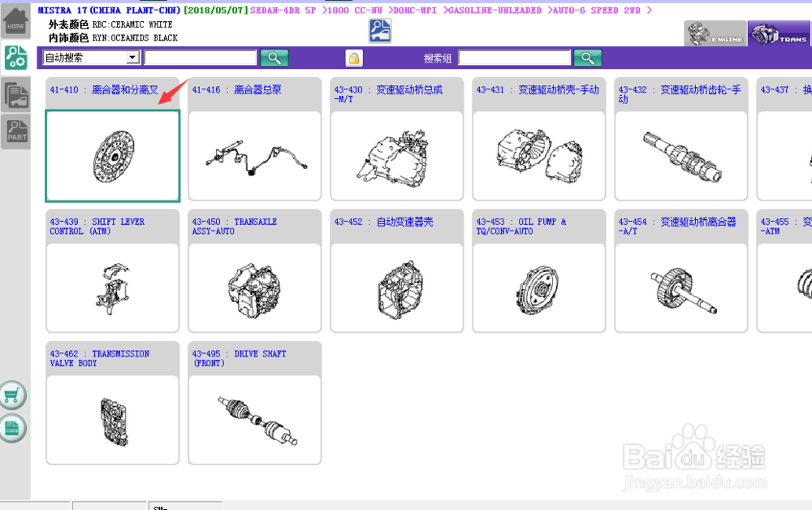Click the DOHC-MPI breadcrumb
This screenshot has width=812, height=510.
point(415,11)
